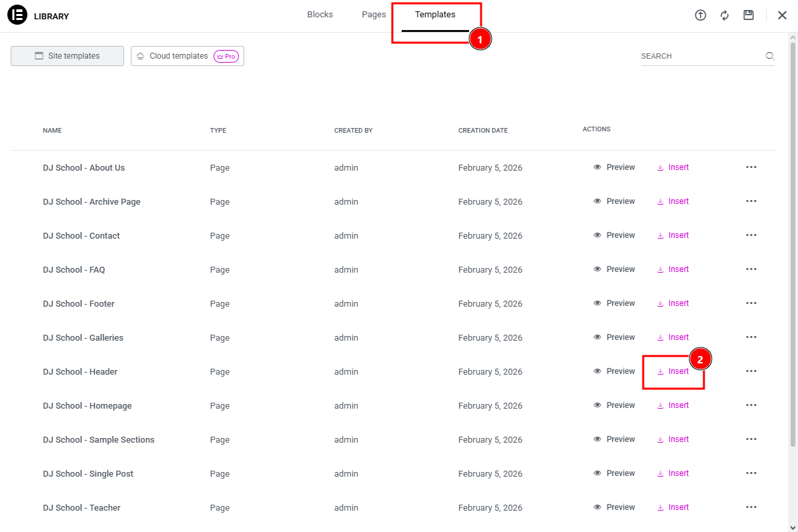This screenshot has height=532, width=798.
Task: Open Cloud templates Pro section
Action: click(x=187, y=56)
